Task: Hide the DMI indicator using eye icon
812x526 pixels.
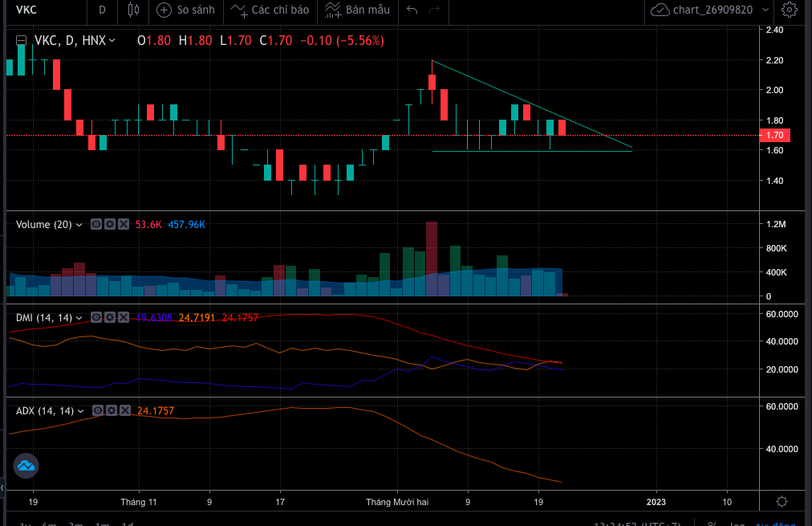Action: [96, 317]
